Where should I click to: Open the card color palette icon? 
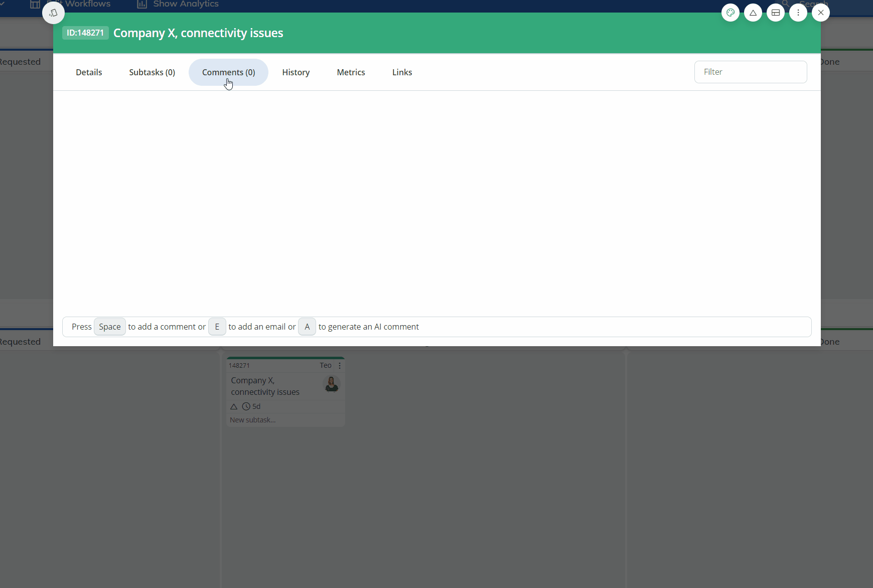coord(730,13)
